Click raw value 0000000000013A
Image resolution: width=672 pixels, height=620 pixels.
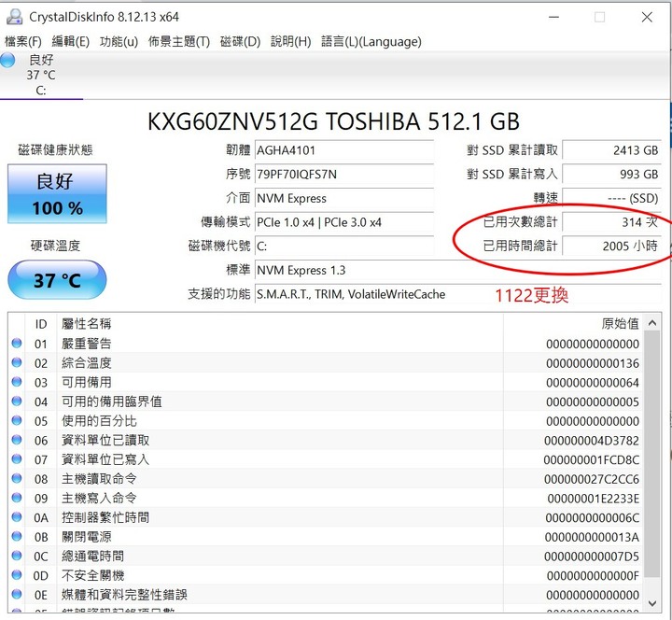point(592,537)
